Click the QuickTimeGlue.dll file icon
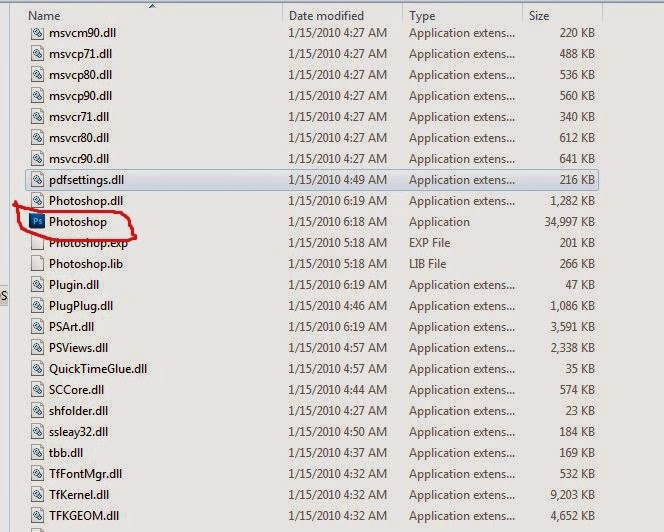 (x=37, y=369)
